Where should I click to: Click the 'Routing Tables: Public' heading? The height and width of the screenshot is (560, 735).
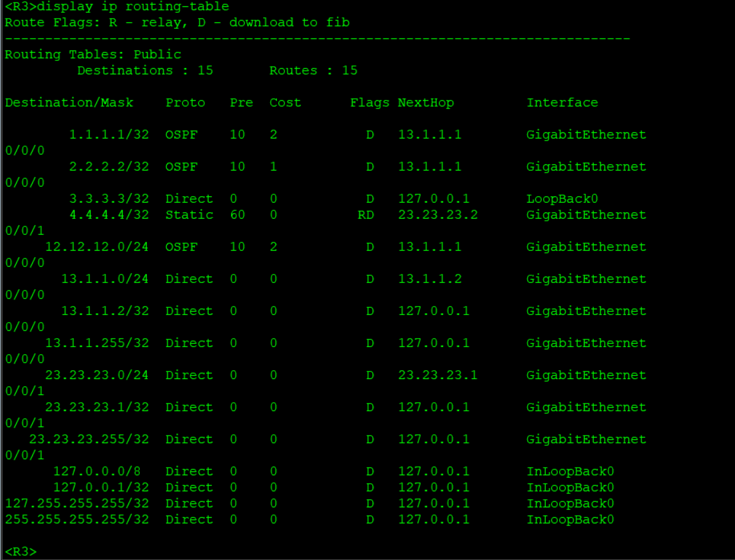[x=93, y=55]
